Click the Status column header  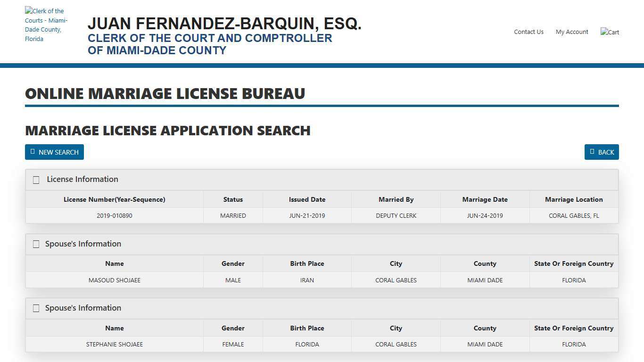(233, 199)
